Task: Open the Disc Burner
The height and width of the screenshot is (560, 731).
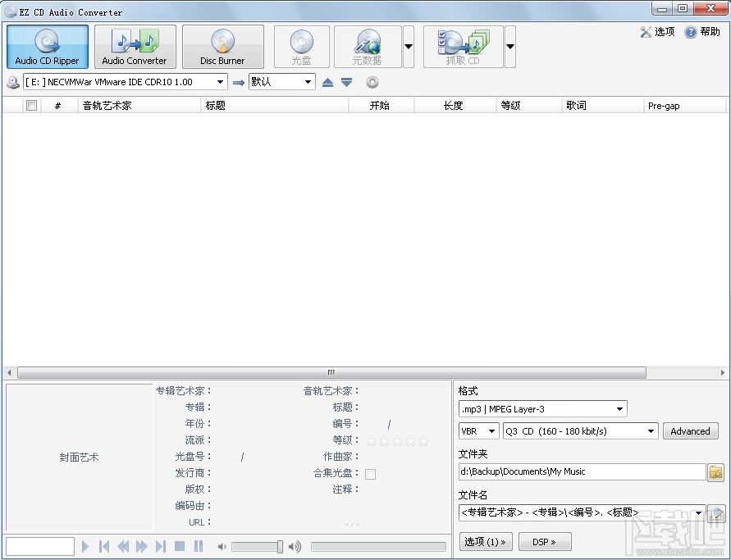Action: point(223,47)
